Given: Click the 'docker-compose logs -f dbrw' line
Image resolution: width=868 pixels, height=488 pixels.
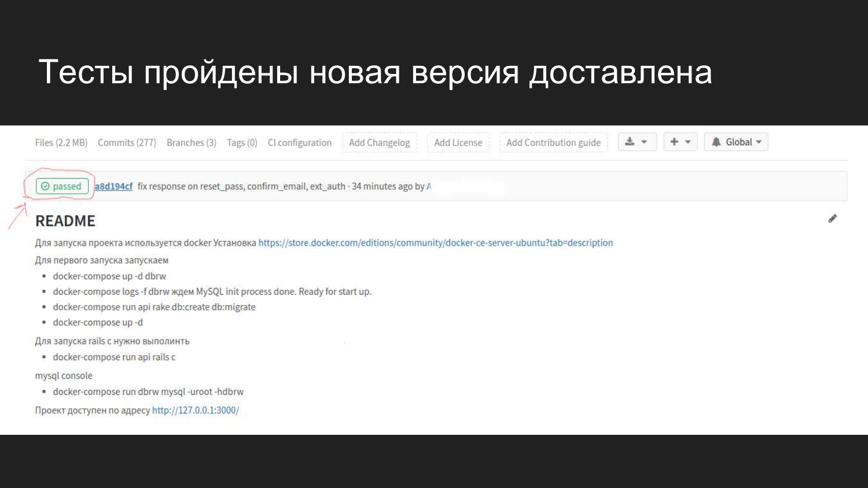Looking at the screenshot, I should pyautogui.click(x=212, y=292).
